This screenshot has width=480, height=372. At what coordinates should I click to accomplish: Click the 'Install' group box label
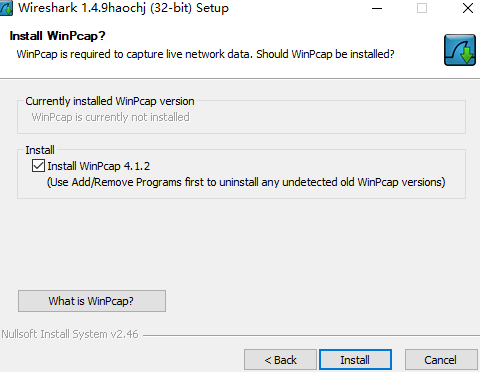(40, 150)
